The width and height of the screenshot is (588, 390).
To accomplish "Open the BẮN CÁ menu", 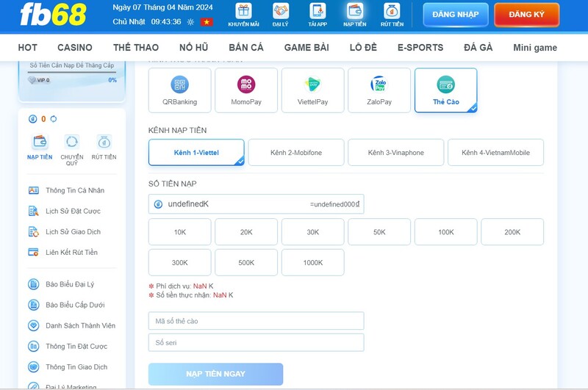I will (246, 48).
